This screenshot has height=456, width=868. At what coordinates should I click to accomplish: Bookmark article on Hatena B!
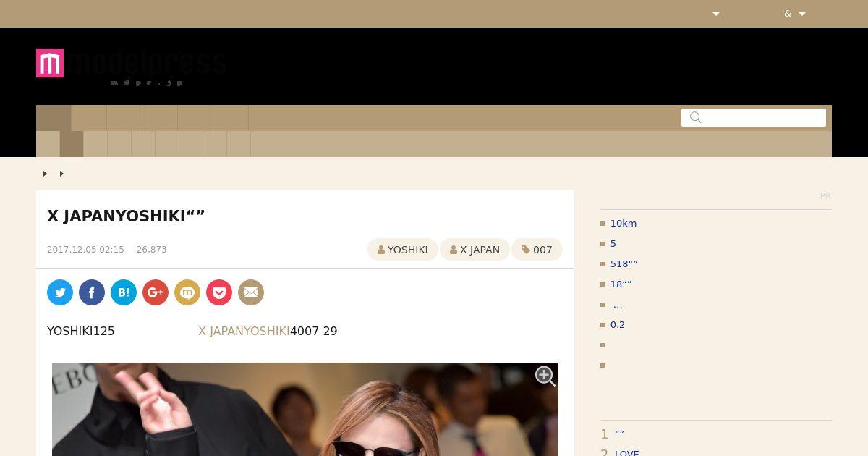(124, 292)
